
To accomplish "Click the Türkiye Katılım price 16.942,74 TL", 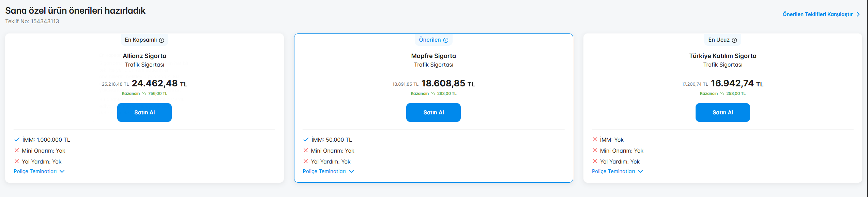I will tap(737, 83).
